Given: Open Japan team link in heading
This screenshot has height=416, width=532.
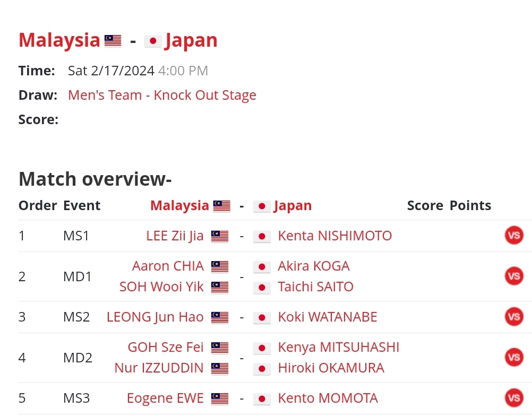Looking at the screenshot, I should coord(191,40).
